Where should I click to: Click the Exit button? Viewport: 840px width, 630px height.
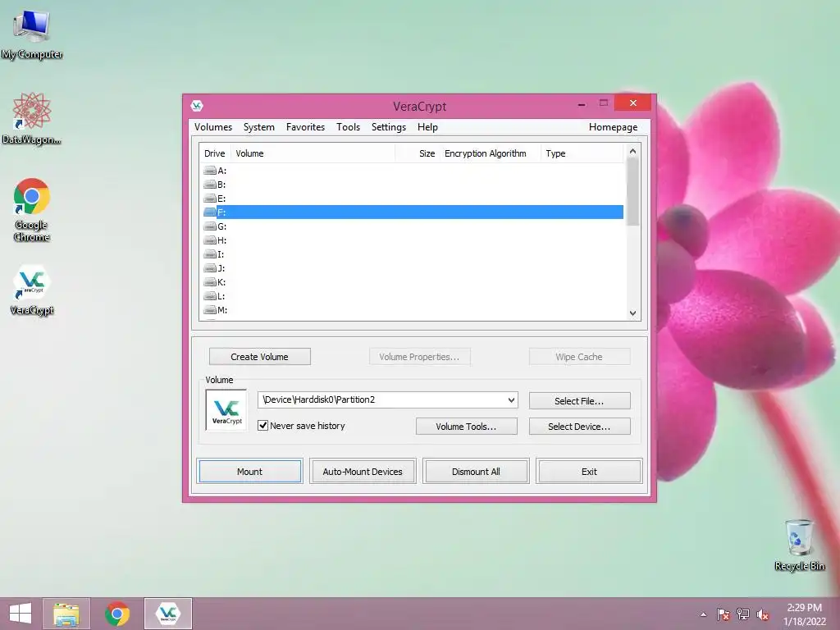(x=589, y=472)
